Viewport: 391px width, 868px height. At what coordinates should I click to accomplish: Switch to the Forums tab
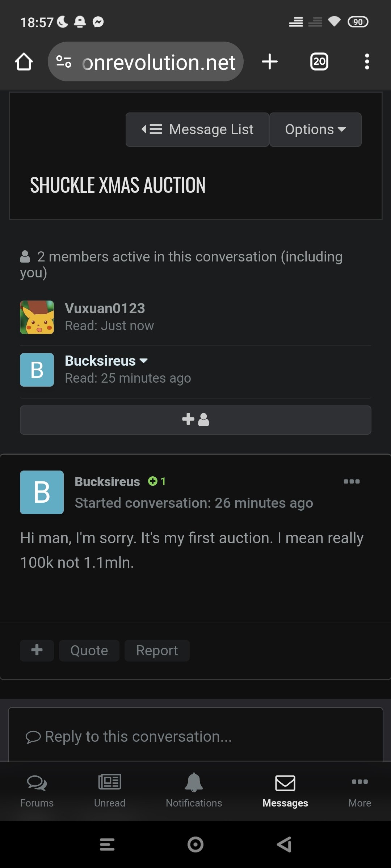pos(37,791)
